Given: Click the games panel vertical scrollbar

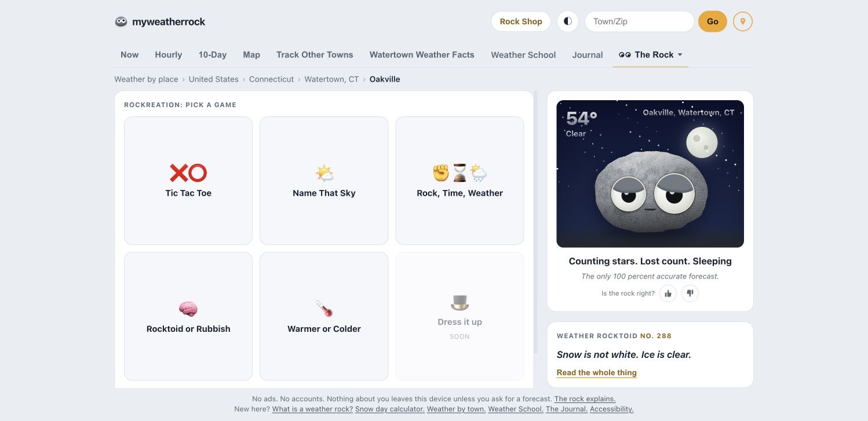Looking at the screenshot, I should tap(535, 222).
